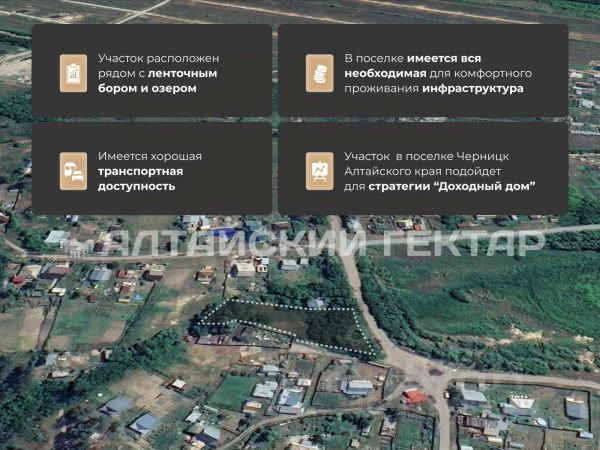Click the text 'Участок расположен'
The width and height of the screenshot is (600, 450).
[159, 59]
